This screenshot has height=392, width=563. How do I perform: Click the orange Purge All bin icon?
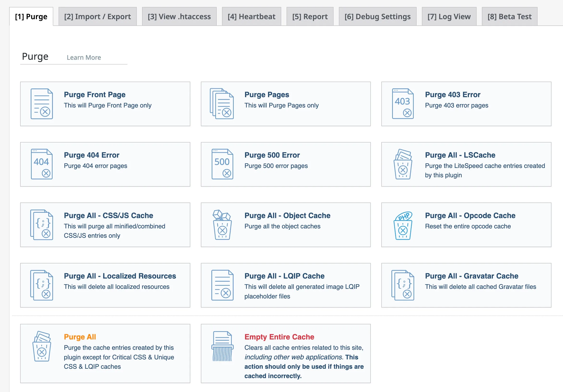[x=42, y=346]
